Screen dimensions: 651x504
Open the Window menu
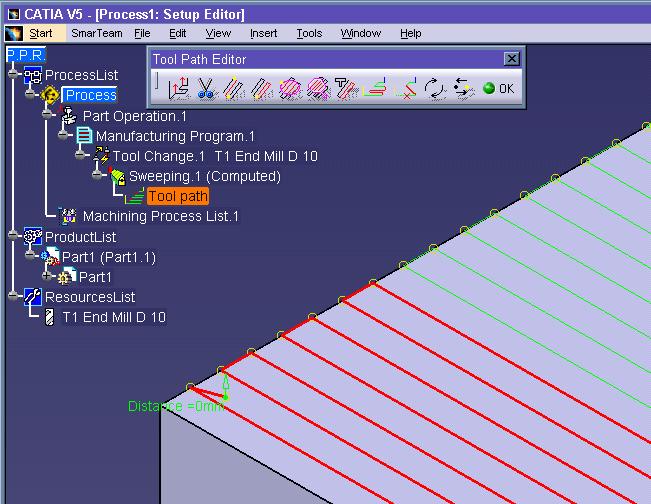click(x=361, y=33)
